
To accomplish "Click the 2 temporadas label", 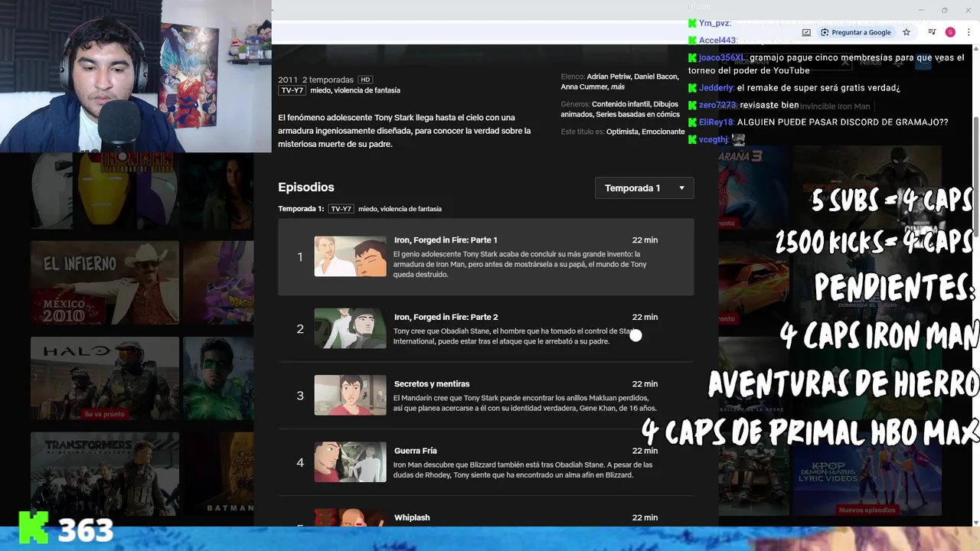I will tap(328, 80).
